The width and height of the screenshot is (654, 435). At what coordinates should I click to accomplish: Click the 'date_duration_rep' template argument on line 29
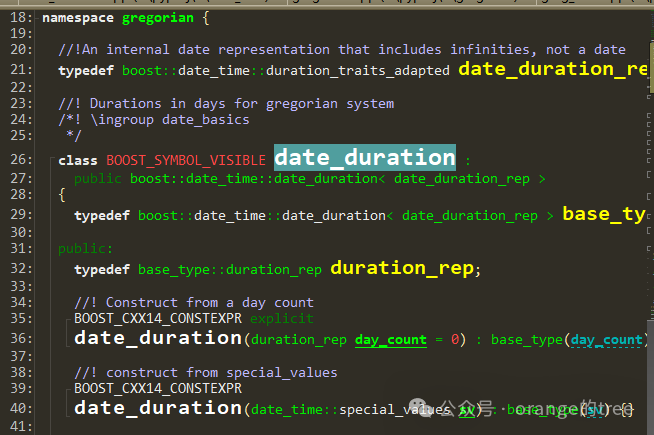470,216
